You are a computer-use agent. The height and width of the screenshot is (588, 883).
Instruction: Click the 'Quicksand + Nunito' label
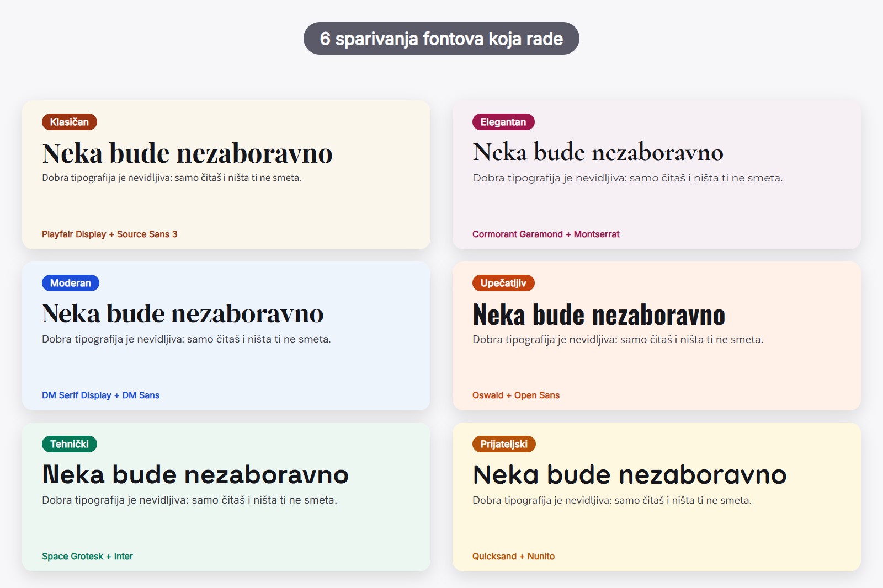click(x=513, y=557)
